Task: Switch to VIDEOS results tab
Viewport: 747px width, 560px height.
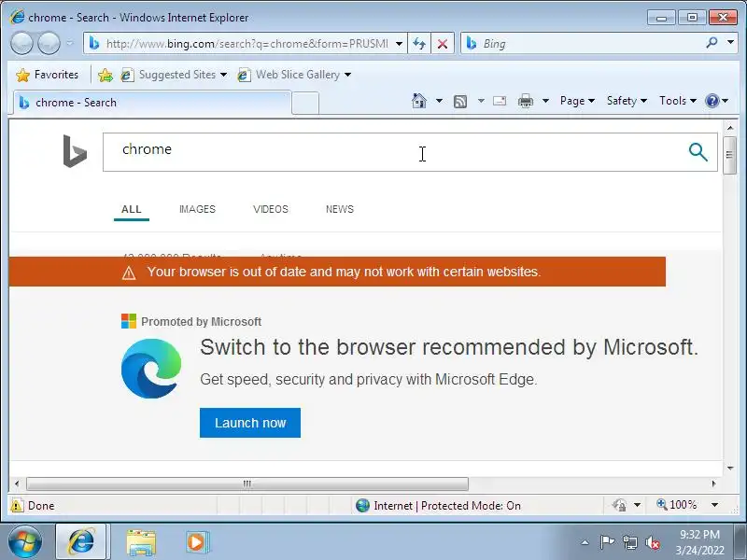Action: [271, 209]
